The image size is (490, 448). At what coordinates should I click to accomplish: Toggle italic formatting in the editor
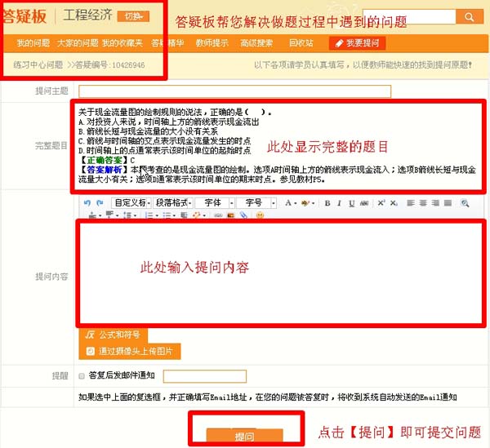point(338,202)
